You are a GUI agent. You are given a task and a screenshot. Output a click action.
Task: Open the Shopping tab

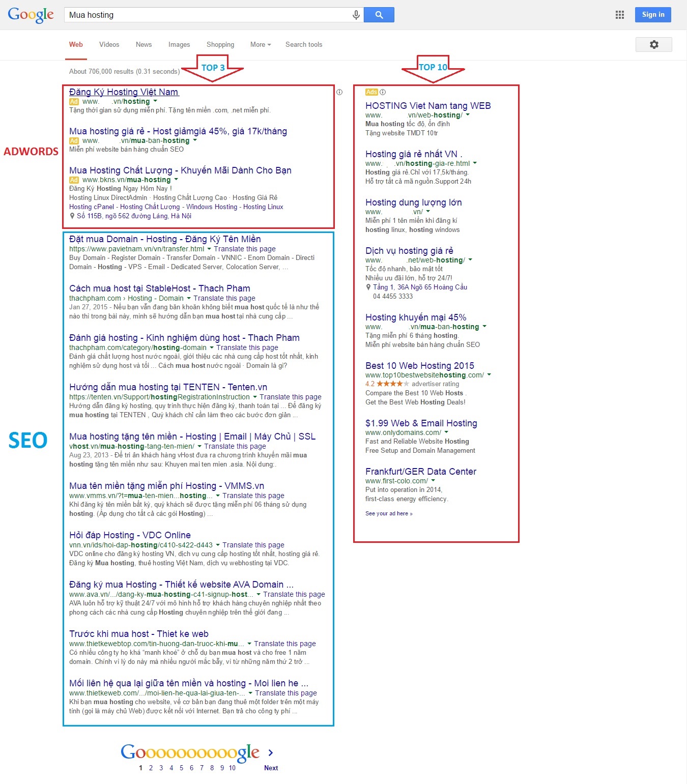[x=220, y=45]
